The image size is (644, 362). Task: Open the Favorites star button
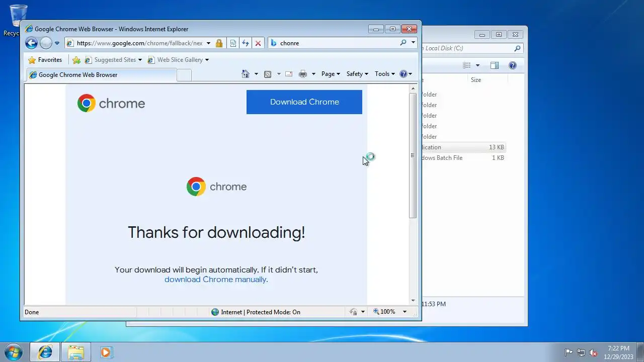(x=45, y=60)
